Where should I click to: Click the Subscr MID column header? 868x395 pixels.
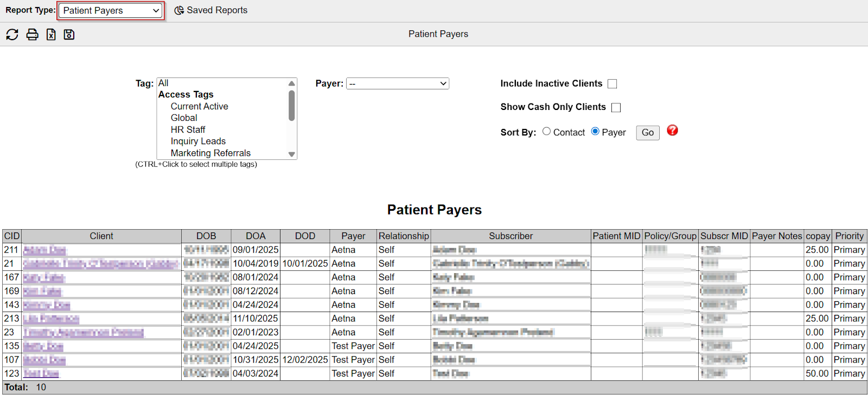[724, 236]
